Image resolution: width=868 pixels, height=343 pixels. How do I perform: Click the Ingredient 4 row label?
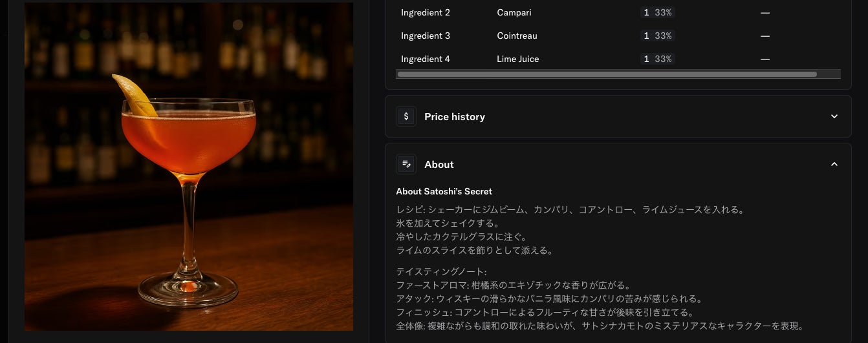(x=426, y=59)
